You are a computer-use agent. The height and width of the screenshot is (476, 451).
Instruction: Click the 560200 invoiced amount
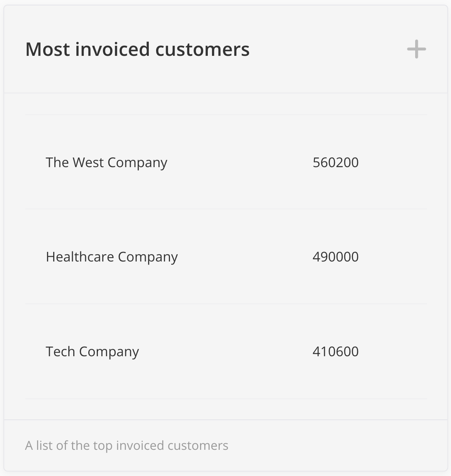pyautogui.click(x=335, y=163)
